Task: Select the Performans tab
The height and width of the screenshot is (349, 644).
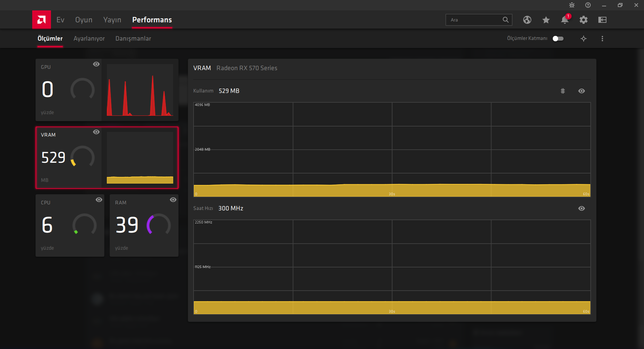Action: click(152, 20)
